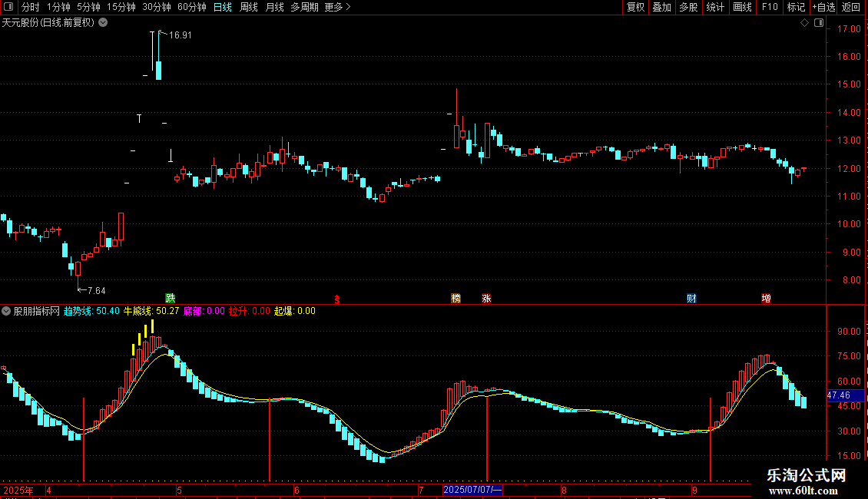Open the 多股 multi-stock view
Image resolution: width=868 pixels, height=499 pixels.
point(689,7)
